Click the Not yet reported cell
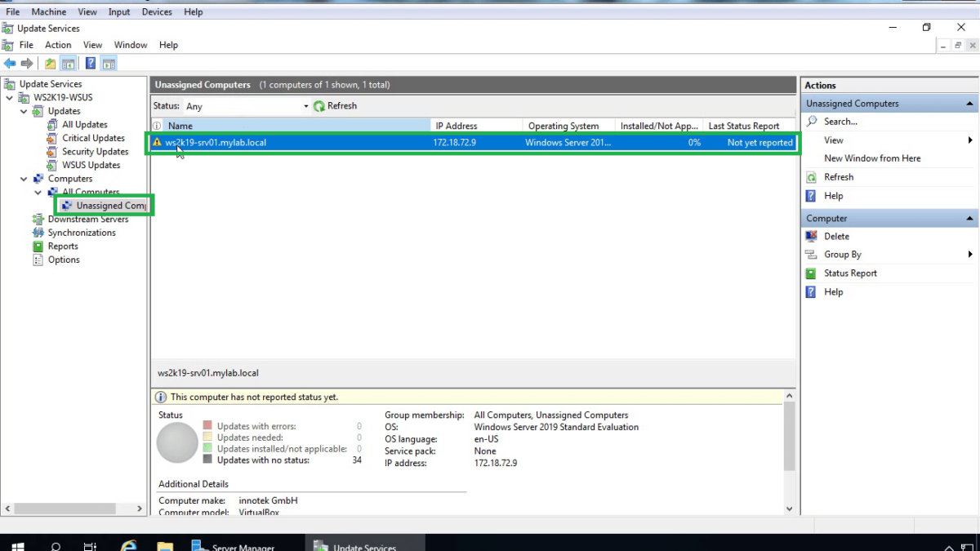Screen dimensions: 980x551 (759, 142)
